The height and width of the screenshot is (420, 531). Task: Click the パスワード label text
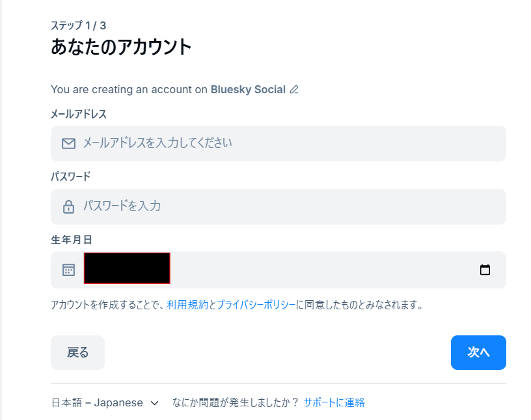coord(70,176)
